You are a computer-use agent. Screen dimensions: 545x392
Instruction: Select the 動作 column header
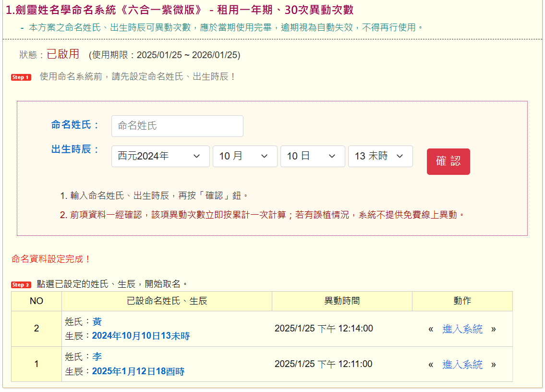tap(462, 301)
